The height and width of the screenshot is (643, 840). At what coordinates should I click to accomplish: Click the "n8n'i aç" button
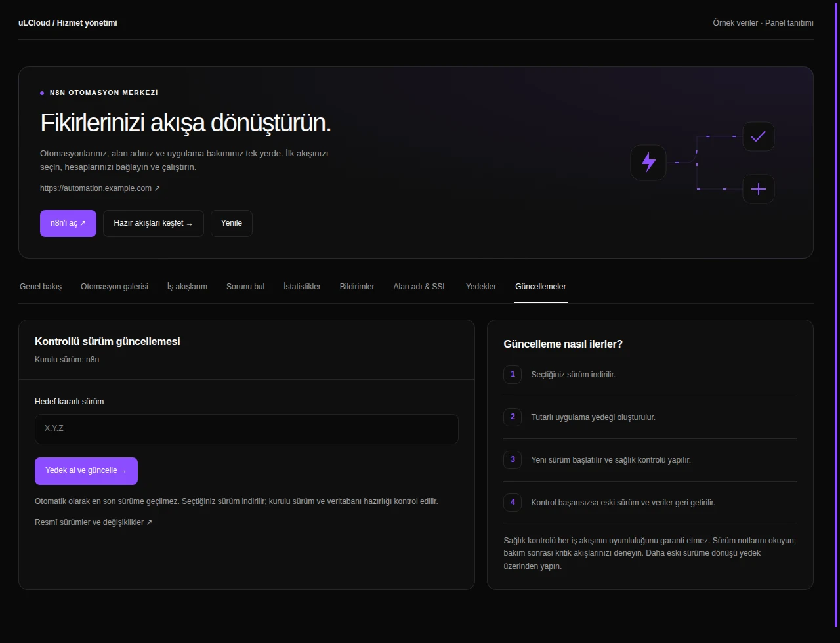[x=68, y=223]
